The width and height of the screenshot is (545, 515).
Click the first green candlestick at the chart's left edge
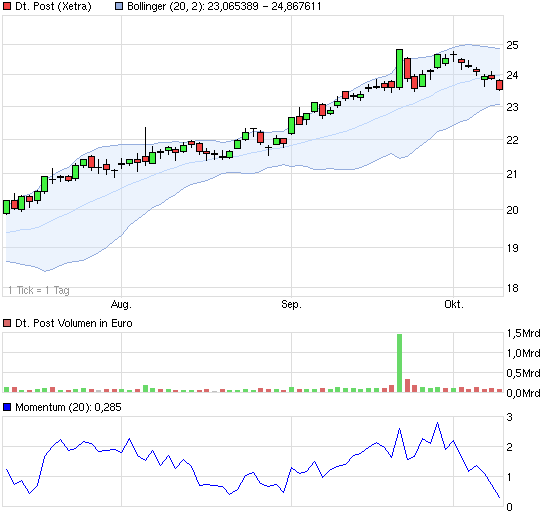coord(6,207)
